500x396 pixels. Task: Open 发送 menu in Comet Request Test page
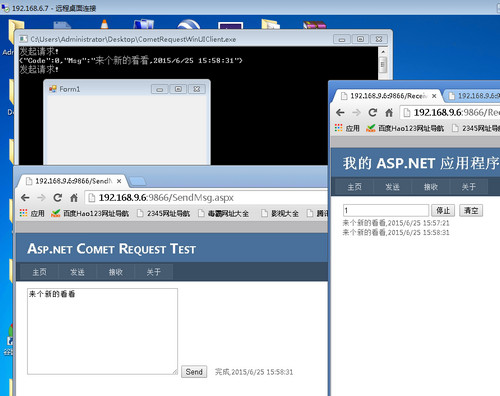click(77, 272)
